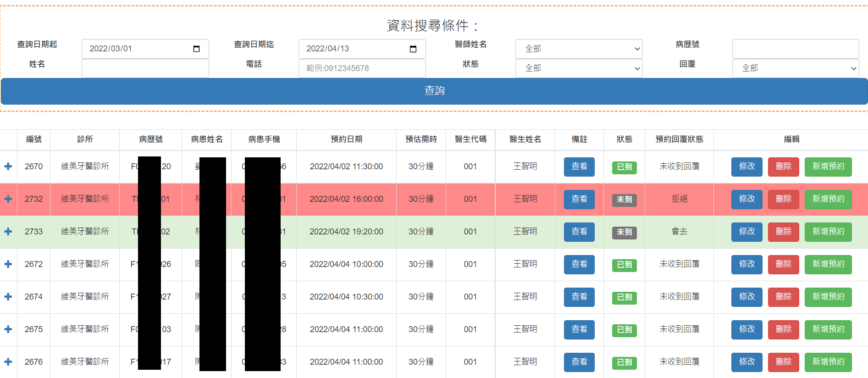Delete appointment 2674 with 刪除
This screenshot has width=868, height=378.
[x=784, y=297]
